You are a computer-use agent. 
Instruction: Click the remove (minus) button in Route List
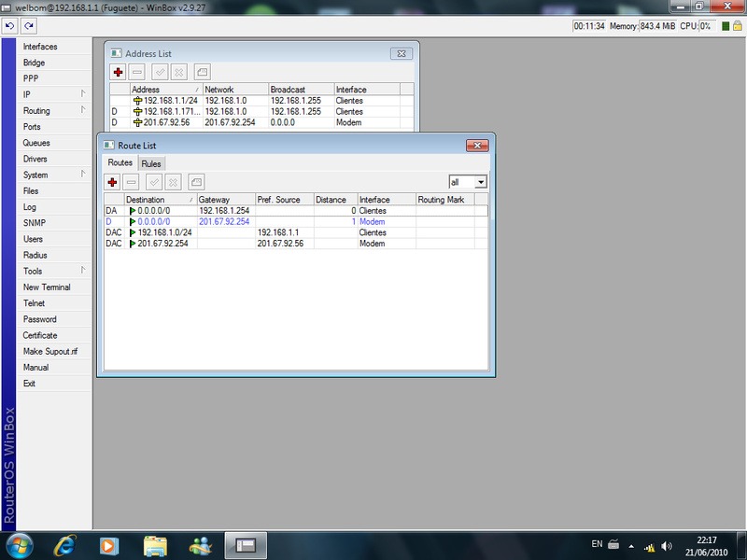pyautogui.click(x=132, y=182)
